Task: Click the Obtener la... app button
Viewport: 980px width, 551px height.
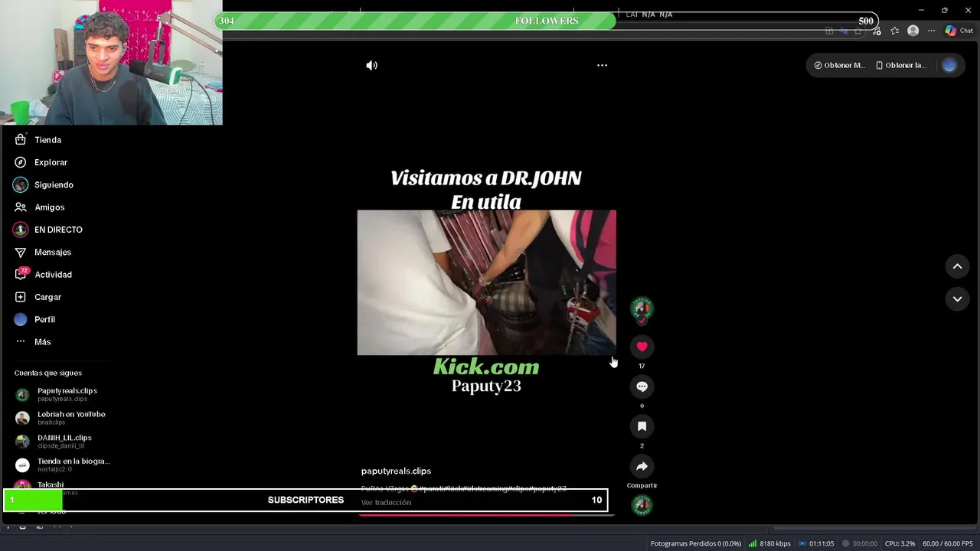Action: pos(901,65)
